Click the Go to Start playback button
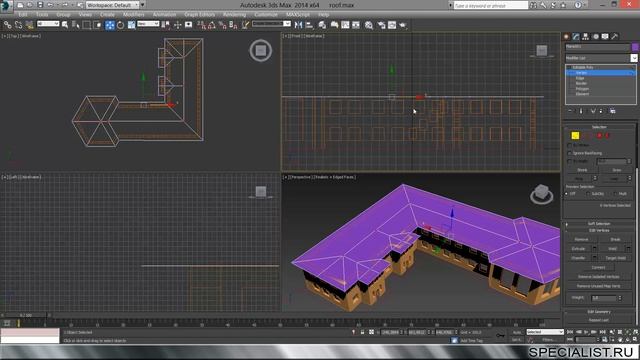Screen dimensions: 640x360 click(x=570, y=332)
